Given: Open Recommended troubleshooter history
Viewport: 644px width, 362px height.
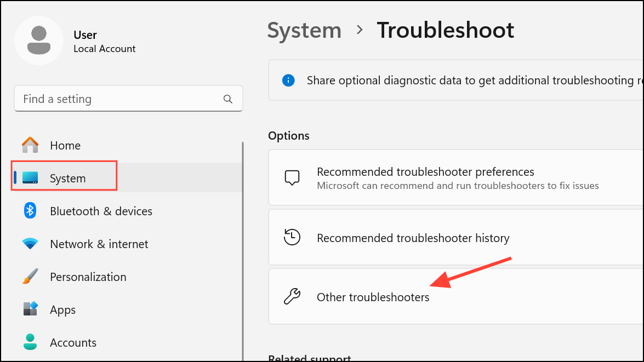Looking at the screenshot, I should 455,238.
